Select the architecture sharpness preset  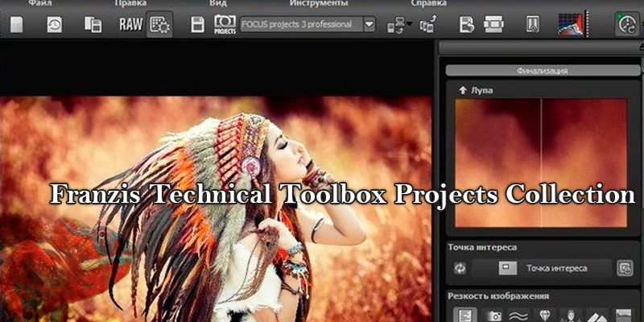coord(597,315)
